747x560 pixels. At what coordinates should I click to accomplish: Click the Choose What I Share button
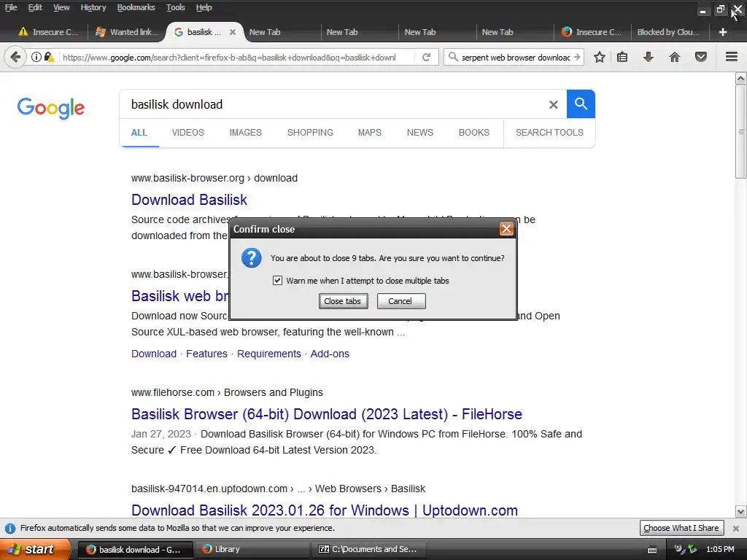click(x=681, y=528)
